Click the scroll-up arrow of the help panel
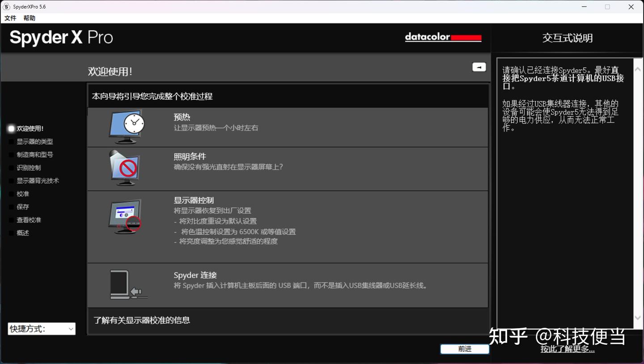This screenshot has height=364, width=644. 638,69
